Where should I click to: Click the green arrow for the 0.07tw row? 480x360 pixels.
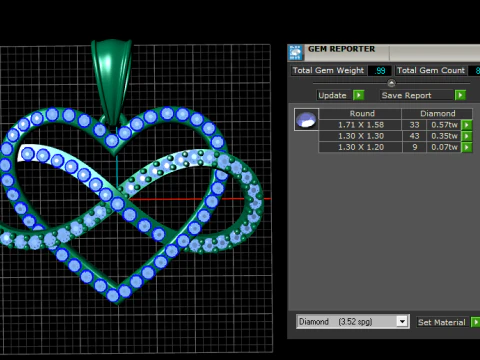click(x=467, y=147)
